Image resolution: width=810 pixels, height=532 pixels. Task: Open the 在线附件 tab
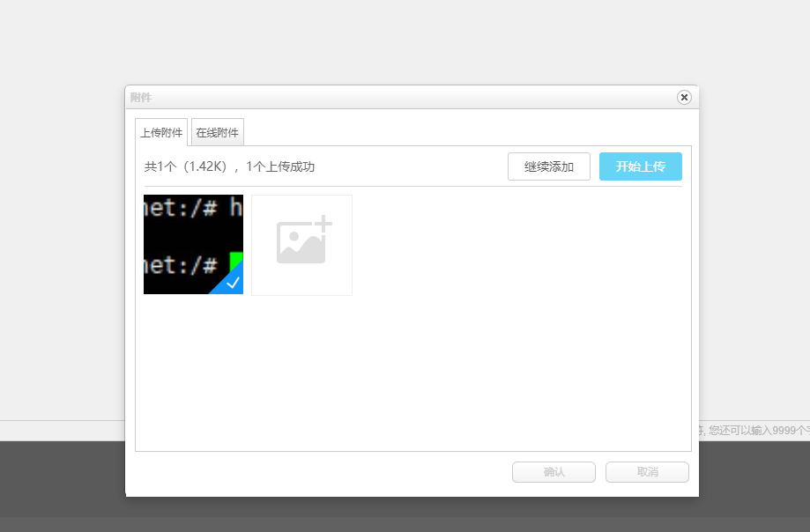[217, 133]
